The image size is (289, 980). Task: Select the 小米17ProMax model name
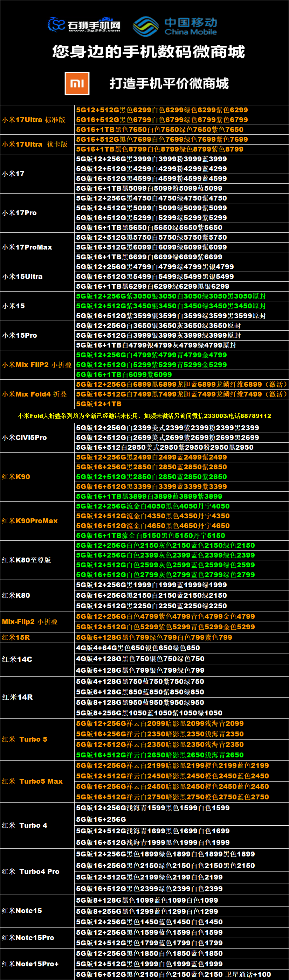(x=27, y=247)
